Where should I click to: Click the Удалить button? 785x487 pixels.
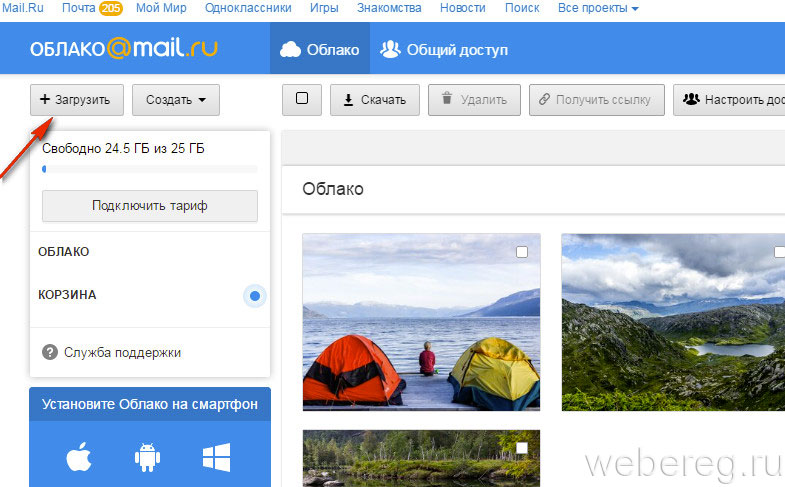click(474, 100)
